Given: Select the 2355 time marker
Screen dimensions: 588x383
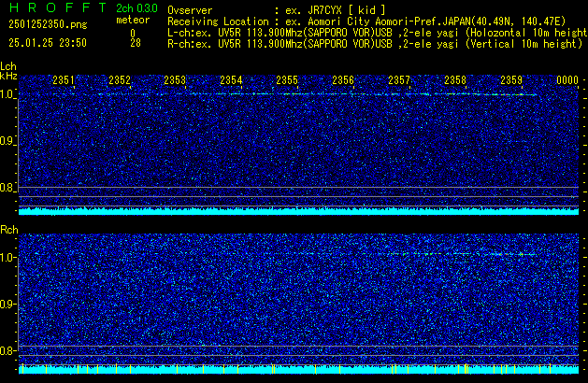Looking at the screenshot, I should [x=287, y=80].
